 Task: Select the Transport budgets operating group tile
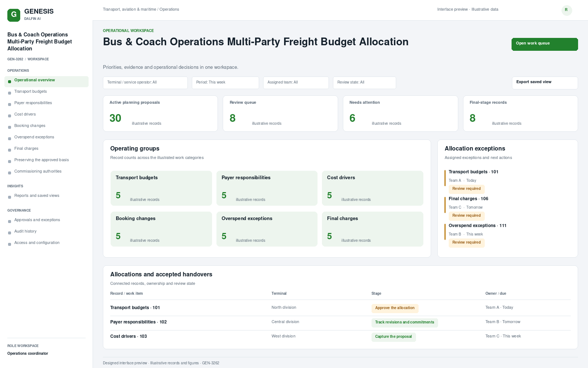(x=161, y=188)
